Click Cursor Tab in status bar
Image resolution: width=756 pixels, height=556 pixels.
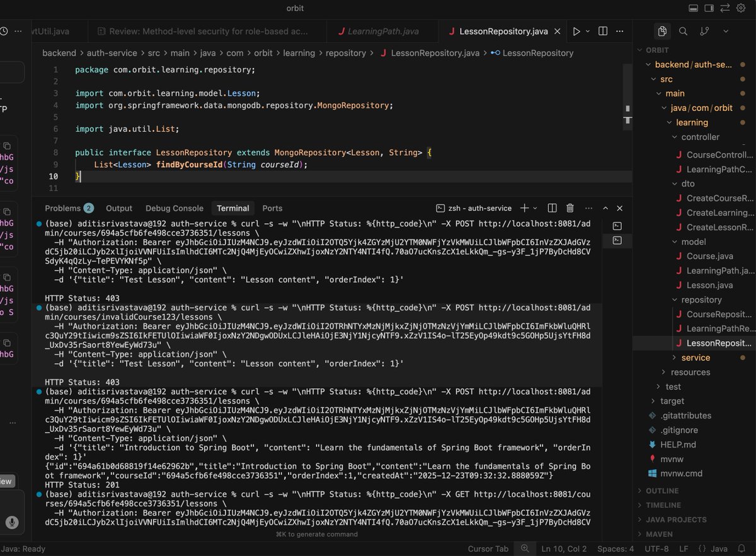[x=488, y=548]
